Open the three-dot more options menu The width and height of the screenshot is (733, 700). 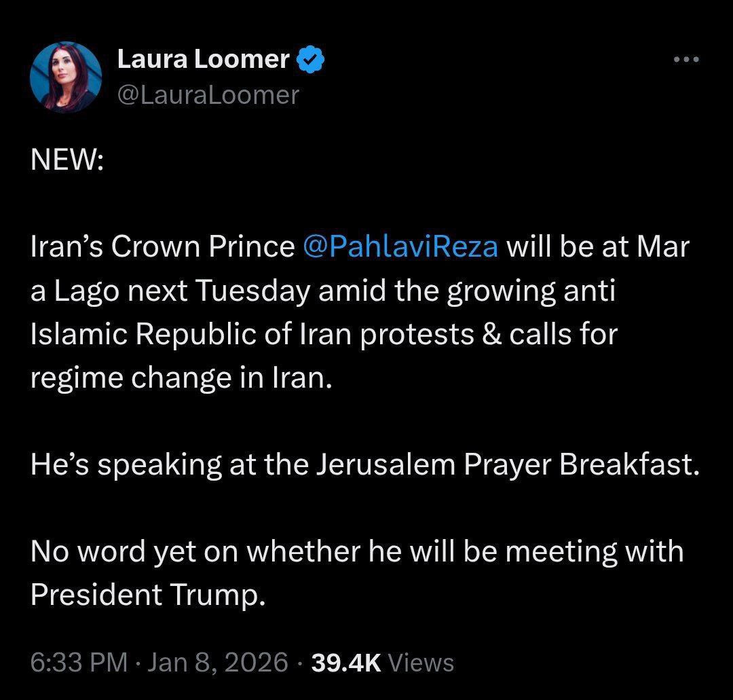click(685, 60)
